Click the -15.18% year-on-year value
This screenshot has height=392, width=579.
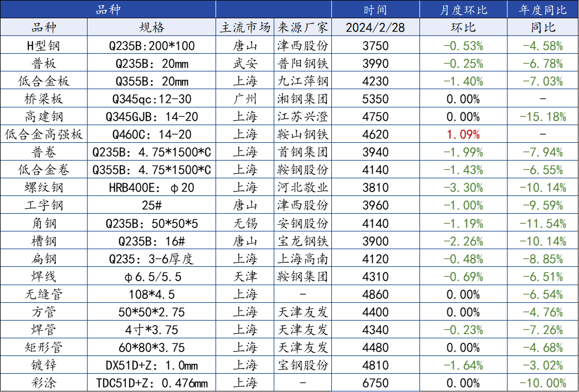pyautogui.click(x=543, y=116)
